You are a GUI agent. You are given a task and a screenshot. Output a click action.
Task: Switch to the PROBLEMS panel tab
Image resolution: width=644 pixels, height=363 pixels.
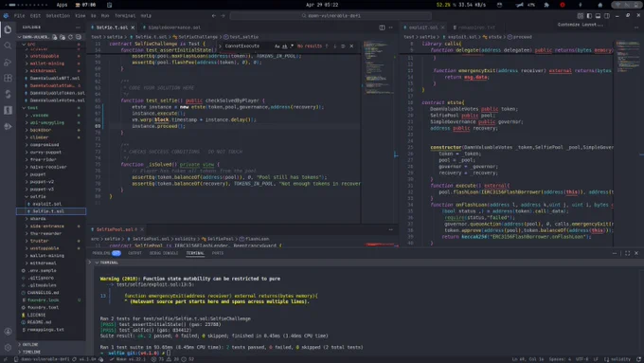[106, 253]
